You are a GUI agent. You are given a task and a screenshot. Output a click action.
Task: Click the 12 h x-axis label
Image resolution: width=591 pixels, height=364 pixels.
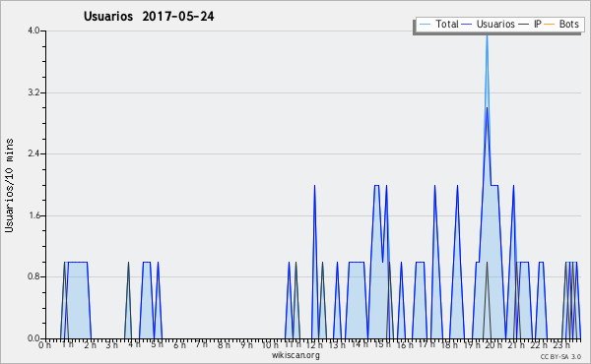pos(314,344)
